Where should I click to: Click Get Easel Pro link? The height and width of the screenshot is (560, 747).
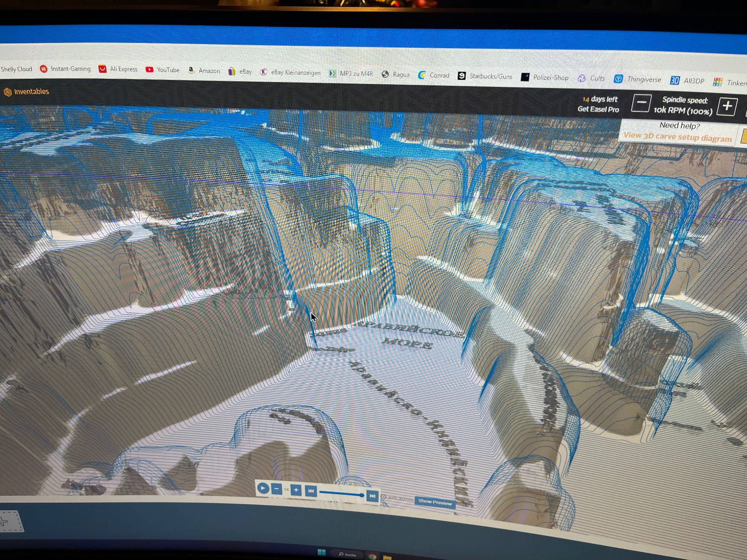598,109
